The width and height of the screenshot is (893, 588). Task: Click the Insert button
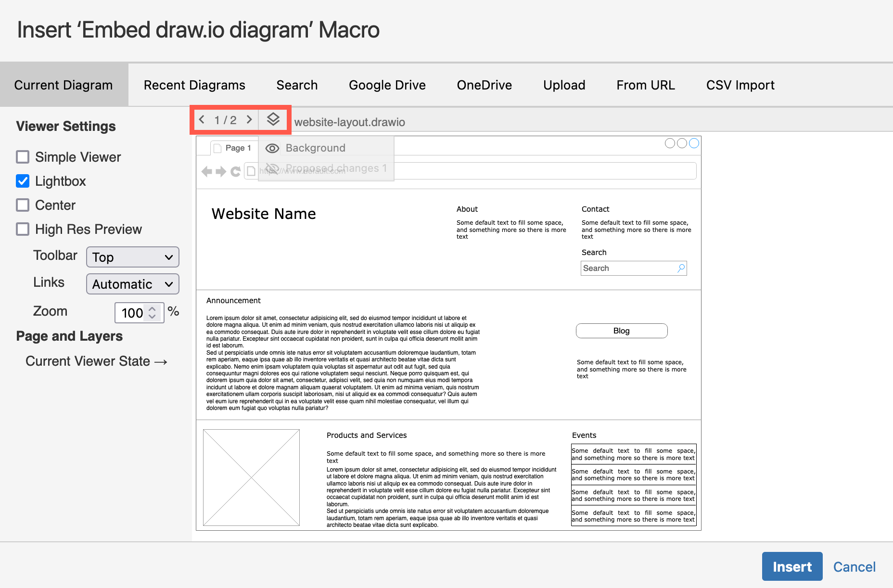pyautogui.click(x=792, y=566)
